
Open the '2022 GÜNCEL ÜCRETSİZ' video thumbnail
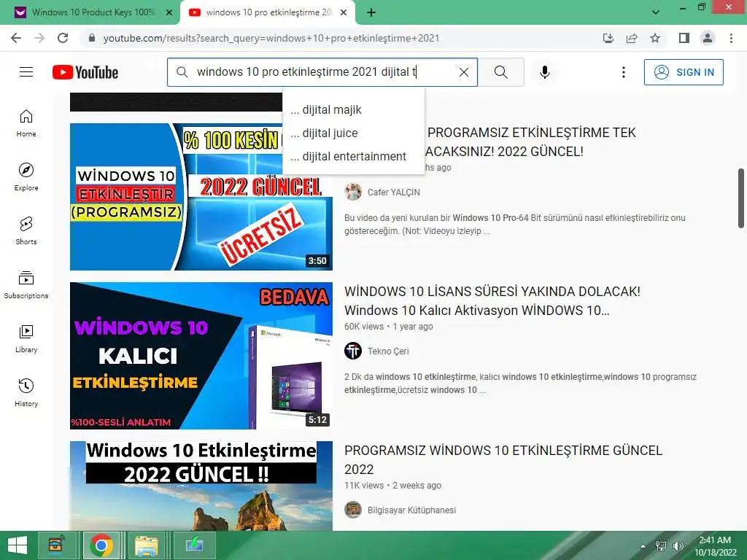point(201,197)
